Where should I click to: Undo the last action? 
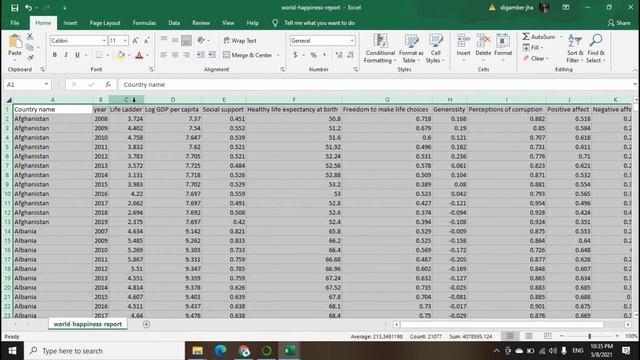[28, 8]
